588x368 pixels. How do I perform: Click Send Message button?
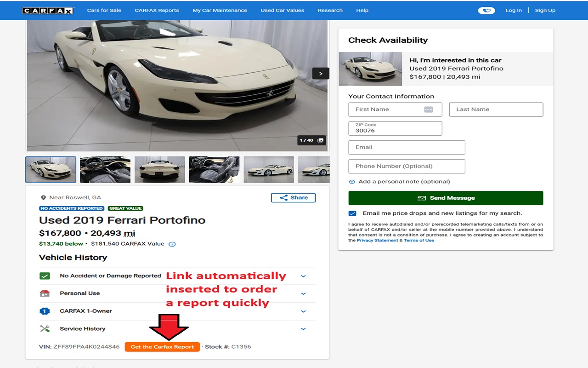point(446,198)
